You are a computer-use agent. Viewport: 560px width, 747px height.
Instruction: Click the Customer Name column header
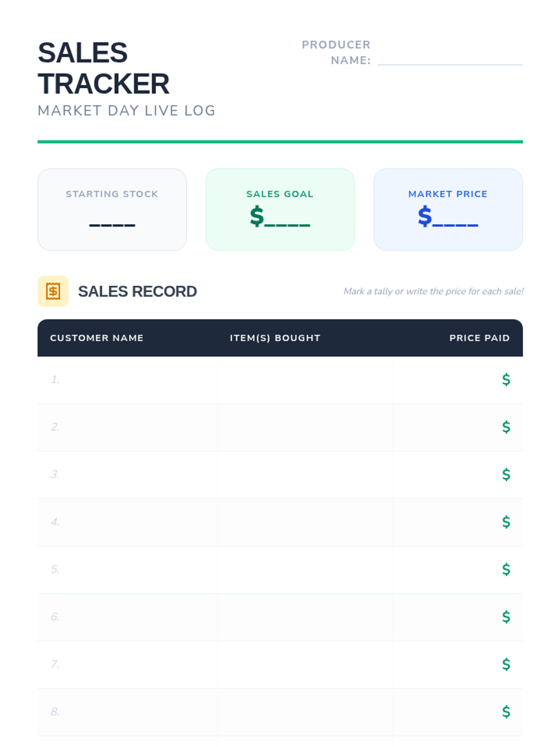[97, 338]
